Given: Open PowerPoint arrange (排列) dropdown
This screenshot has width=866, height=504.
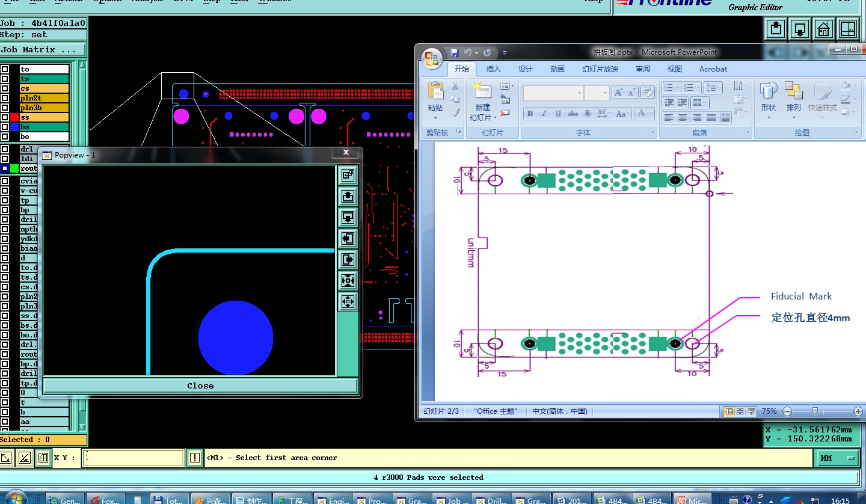Looking at the screenshot, I should [794, 100].
